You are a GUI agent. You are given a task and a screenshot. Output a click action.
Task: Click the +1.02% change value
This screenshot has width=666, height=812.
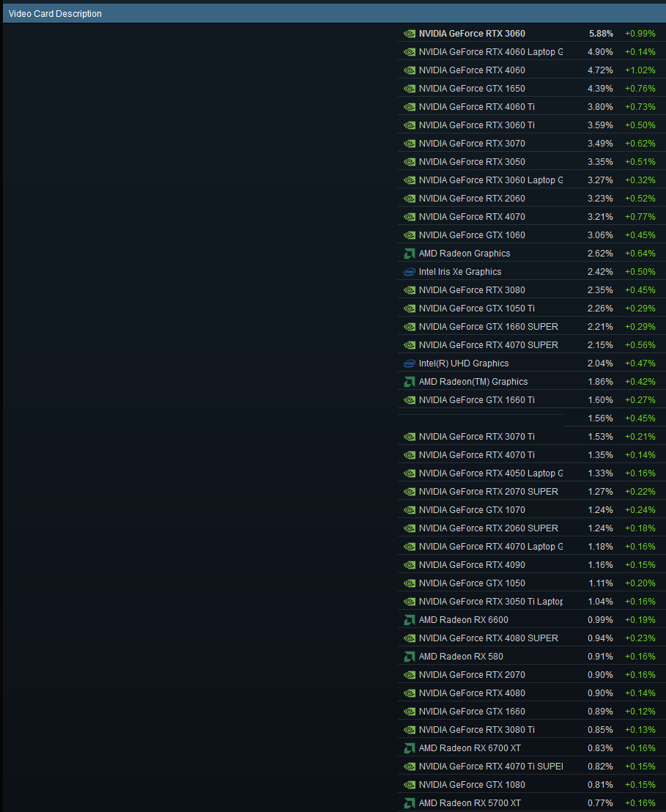pos(640,70)
